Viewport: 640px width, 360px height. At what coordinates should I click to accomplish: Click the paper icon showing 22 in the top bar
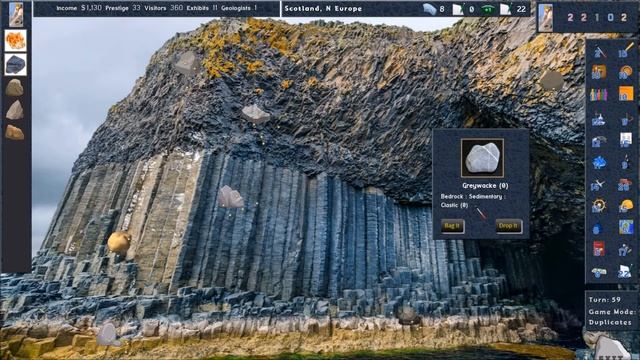(505, 9)
